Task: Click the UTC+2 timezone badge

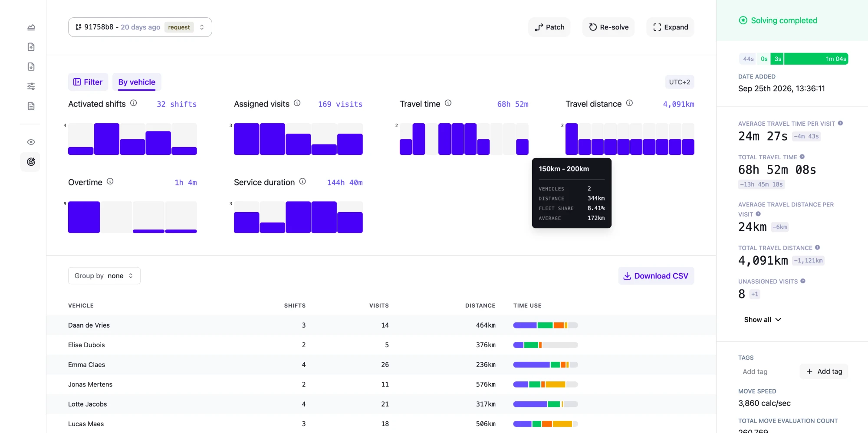Action: point(680,82)
